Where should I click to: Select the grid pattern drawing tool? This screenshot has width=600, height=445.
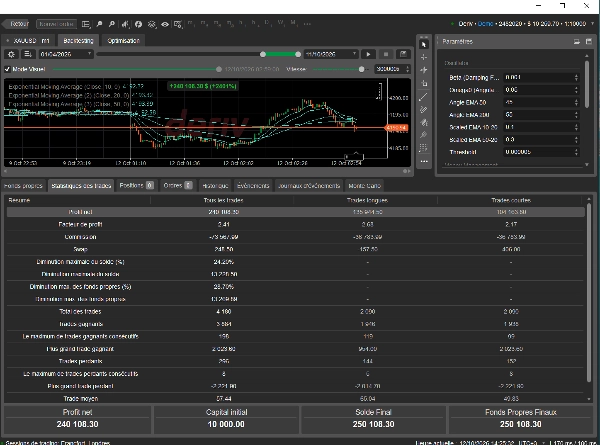pos(424,148)
